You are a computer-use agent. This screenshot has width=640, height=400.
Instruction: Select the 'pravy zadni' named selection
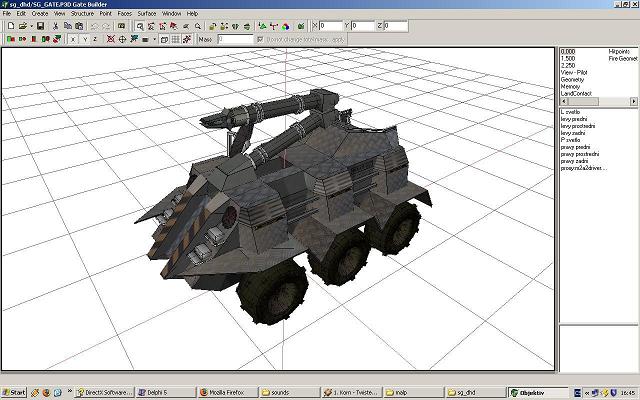tap(574, 161)
